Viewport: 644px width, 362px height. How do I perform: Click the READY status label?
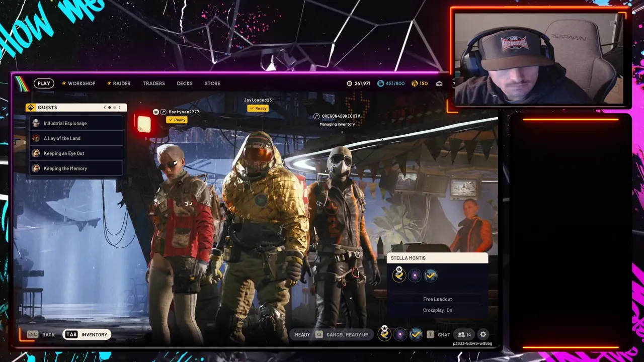point(302,334)
